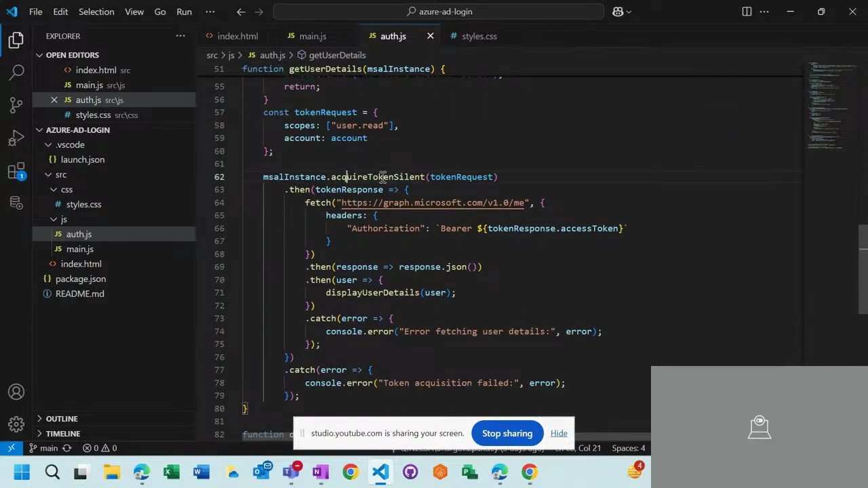Switch to the main.js tab
The width and height of the screenshot is (868, 488).
click(x=313, y=36)
